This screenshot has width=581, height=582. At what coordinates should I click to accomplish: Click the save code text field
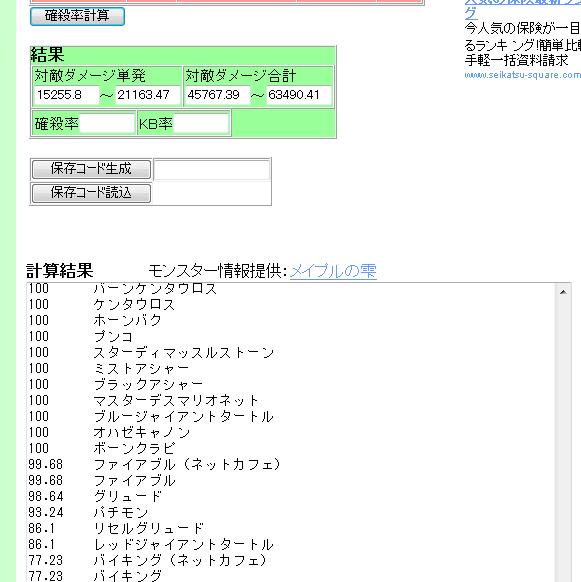(x=212, y=170)
